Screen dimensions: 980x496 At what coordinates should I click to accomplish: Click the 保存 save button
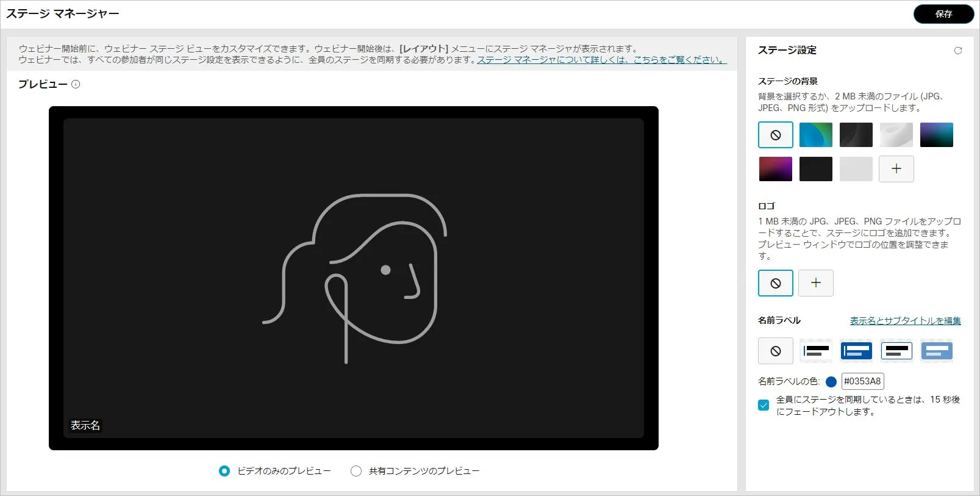[943, 14]
